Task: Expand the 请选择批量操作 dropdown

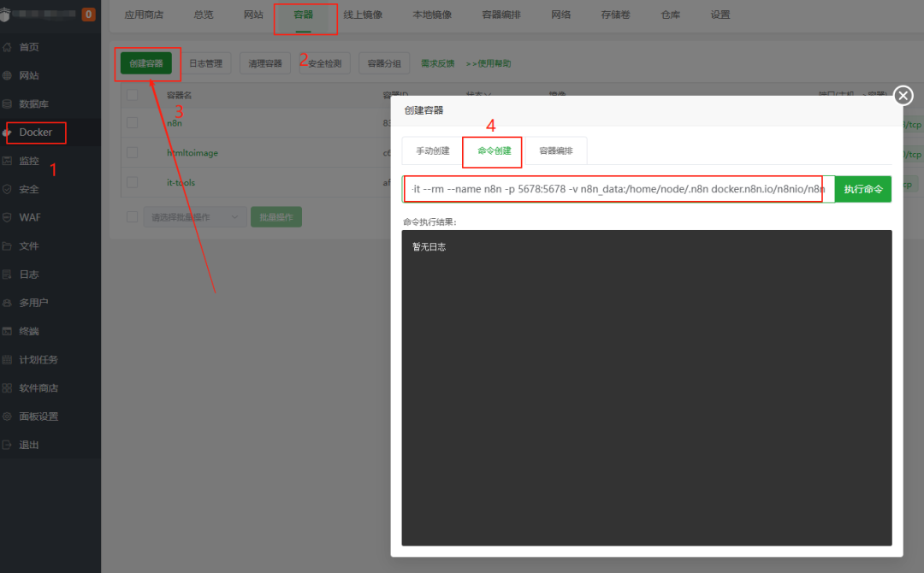Action: 195,217
